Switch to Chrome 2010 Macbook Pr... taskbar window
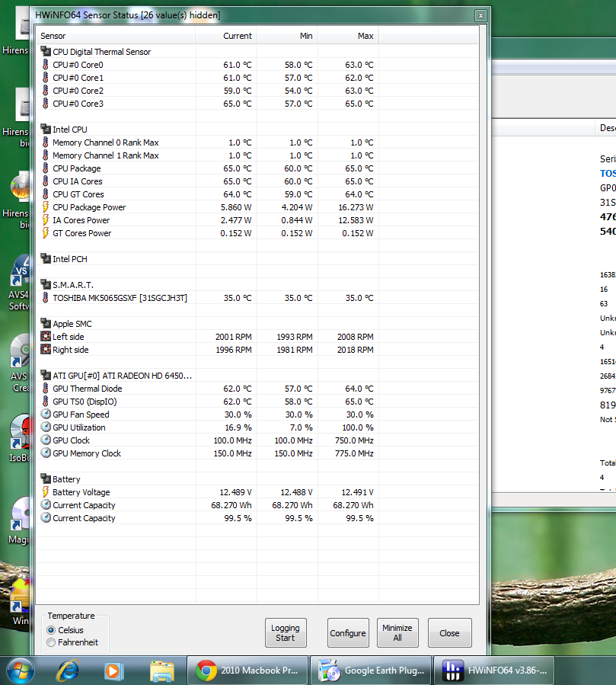 coord(248,671)
